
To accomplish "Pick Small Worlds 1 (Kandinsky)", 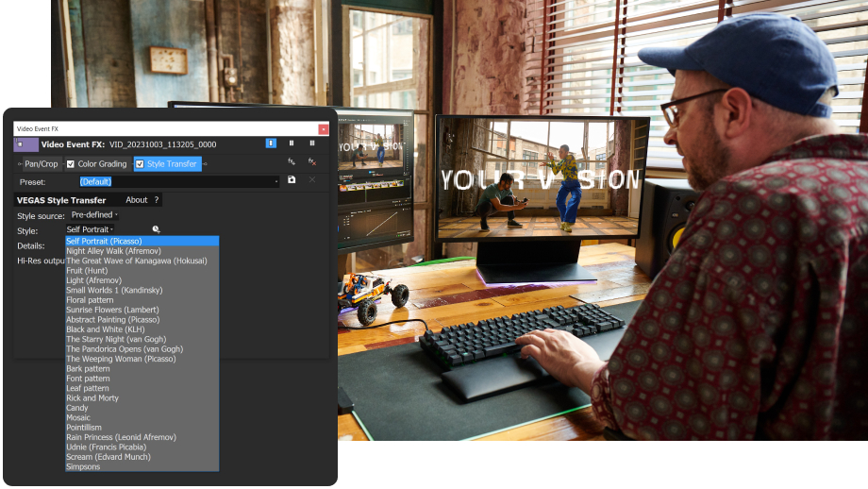I will (x=142, y=290).
